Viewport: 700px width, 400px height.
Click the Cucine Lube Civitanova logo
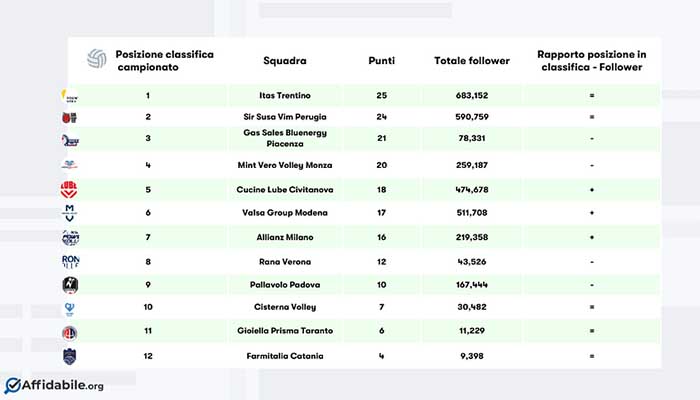point(70,189)
